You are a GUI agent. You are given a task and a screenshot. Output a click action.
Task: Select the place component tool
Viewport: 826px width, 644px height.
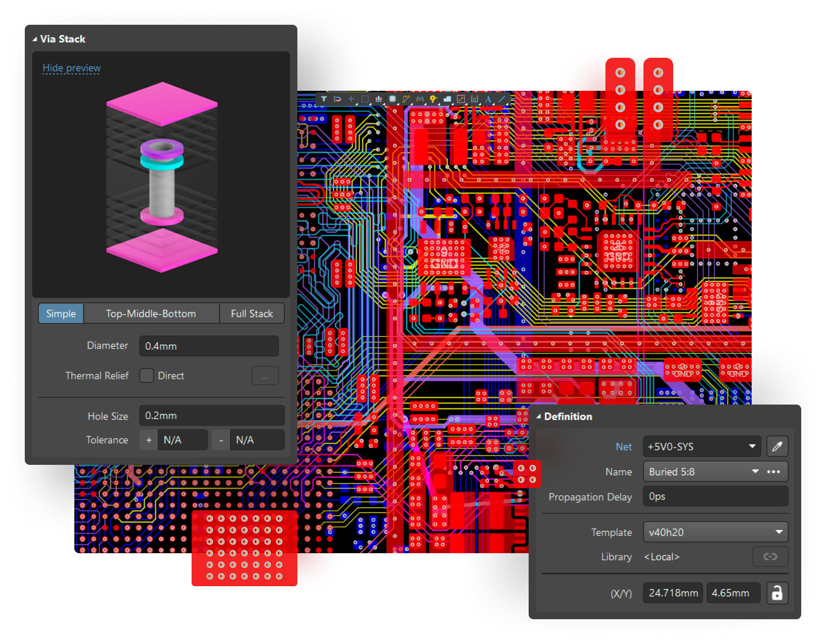tap(392, 99)
